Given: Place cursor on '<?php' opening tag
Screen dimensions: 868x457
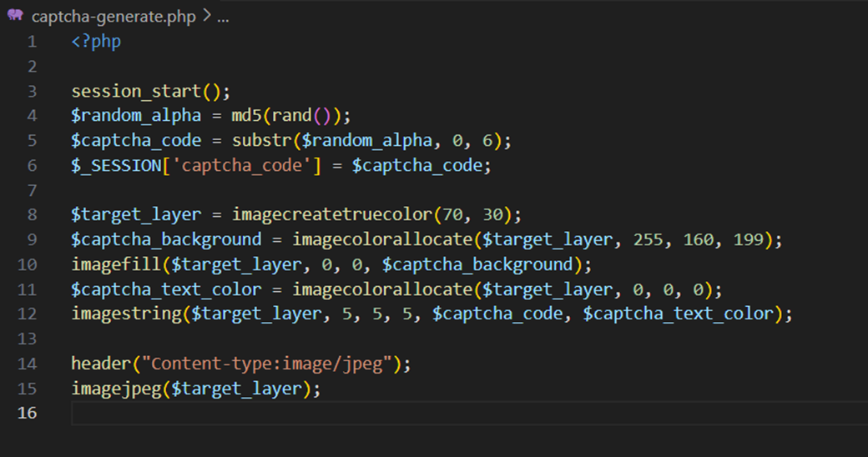Looking at the screenshot, I should point(96,42).
